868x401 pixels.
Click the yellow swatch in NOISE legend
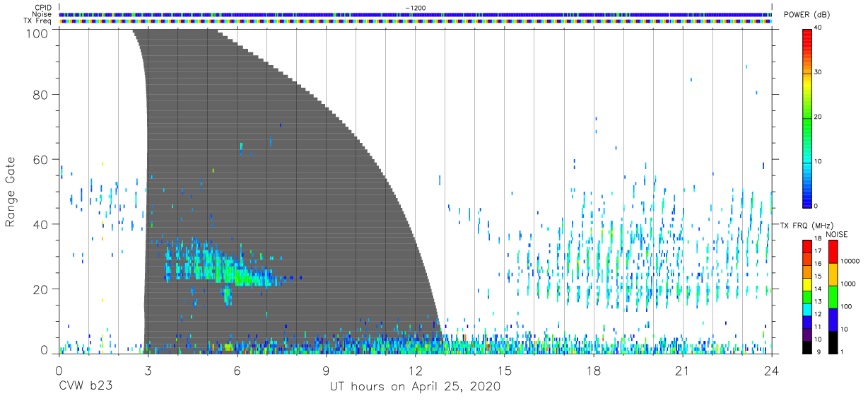(833, 274)
